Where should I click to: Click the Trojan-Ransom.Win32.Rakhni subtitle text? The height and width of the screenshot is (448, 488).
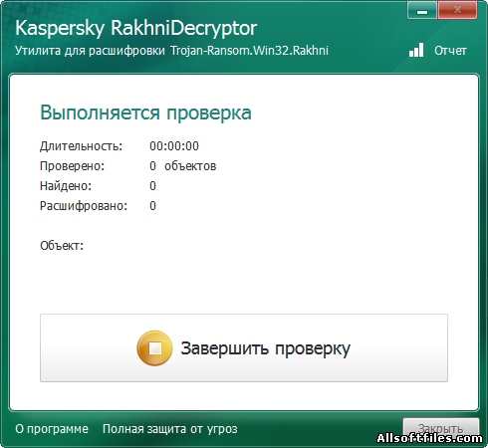coord(249,51)
